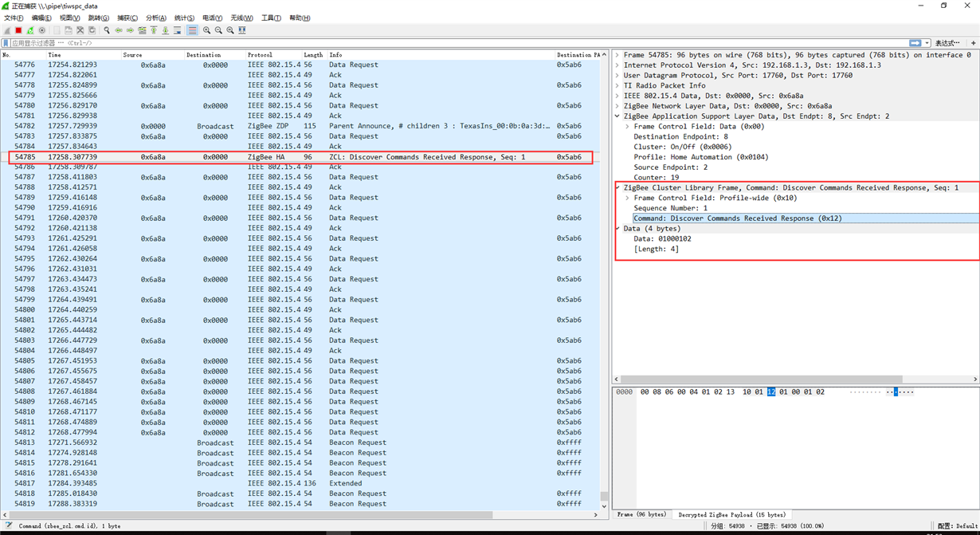Open capture options gear icon
The height and width of the screenshot is (535, 980).
click(x=42, y=30)
